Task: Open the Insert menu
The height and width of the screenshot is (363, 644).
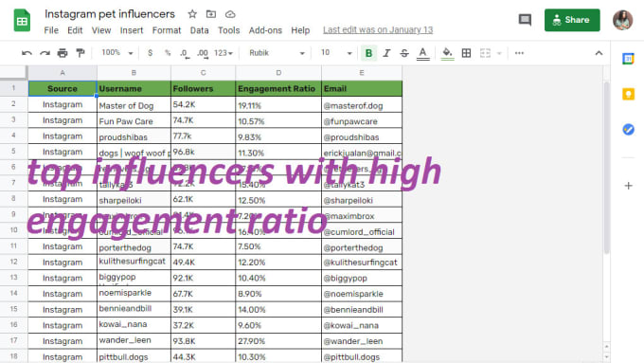Action: pos(132,30)
